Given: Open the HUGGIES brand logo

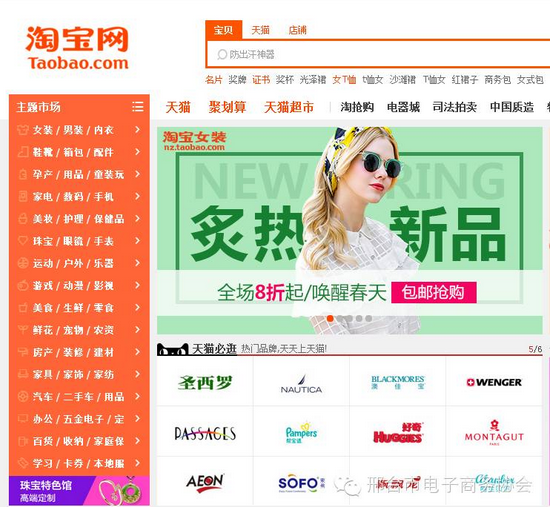Looking at the screenshot, I should point(398,433).
